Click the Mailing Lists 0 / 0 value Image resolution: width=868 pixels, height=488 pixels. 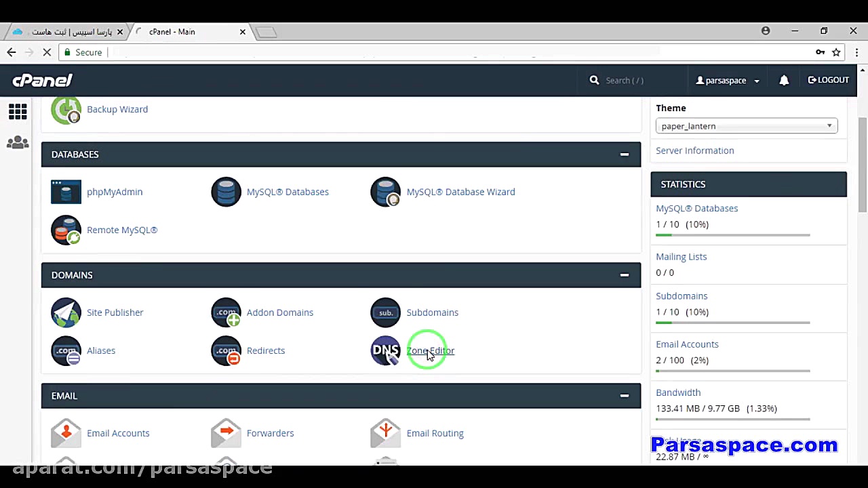(665, 272)
